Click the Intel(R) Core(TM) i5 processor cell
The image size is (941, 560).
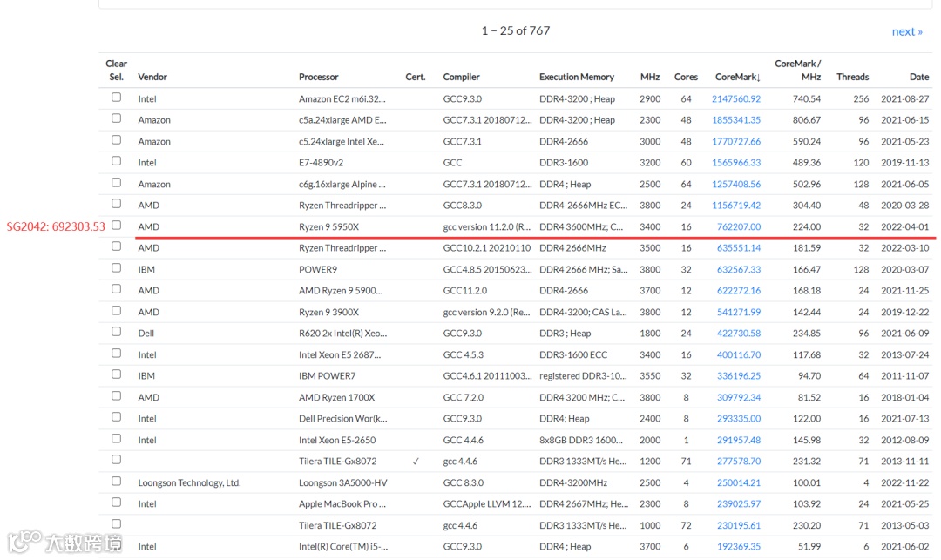[x=343, y=546]
